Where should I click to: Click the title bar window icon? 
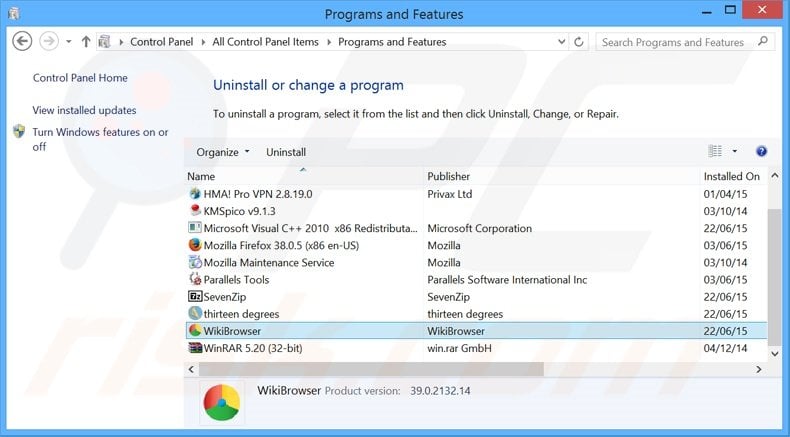point(14,14)
